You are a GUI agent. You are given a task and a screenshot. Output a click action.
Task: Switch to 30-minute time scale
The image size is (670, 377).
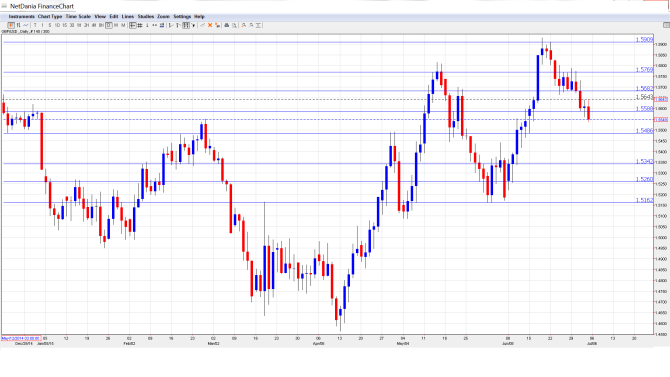coord(72,25)
